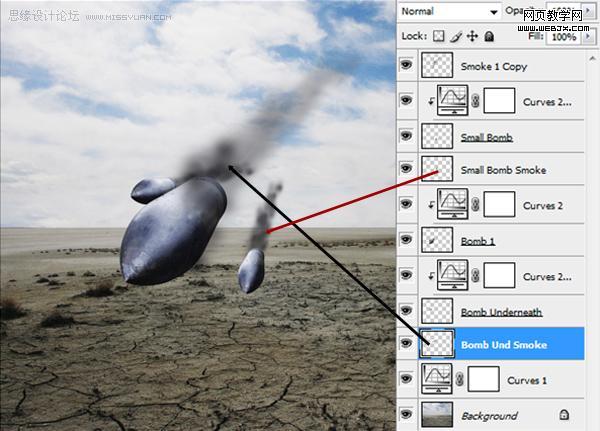Click the Bomb Und Smoke layer thumbnail
Screen dimensions: 600x431
[x=437, y=343]
